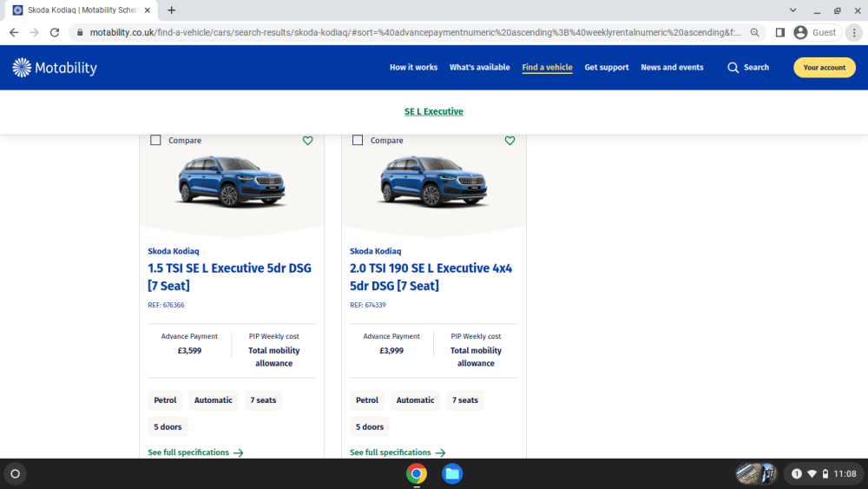Tick Compare for 2.0 TSI 190 SE L Executive
This screenshot has height=489, width=868.
point(358,140)
